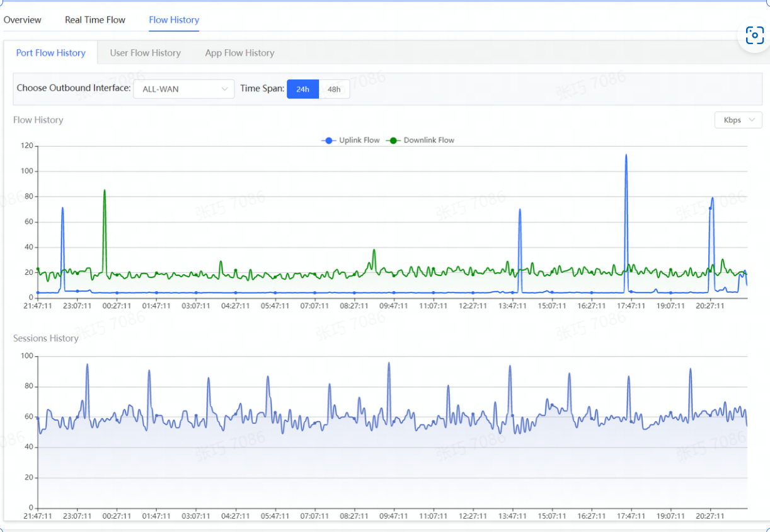Click the 19:07:11 label under the Sessions History chart

pyautogui.click(x=670, y=516)
